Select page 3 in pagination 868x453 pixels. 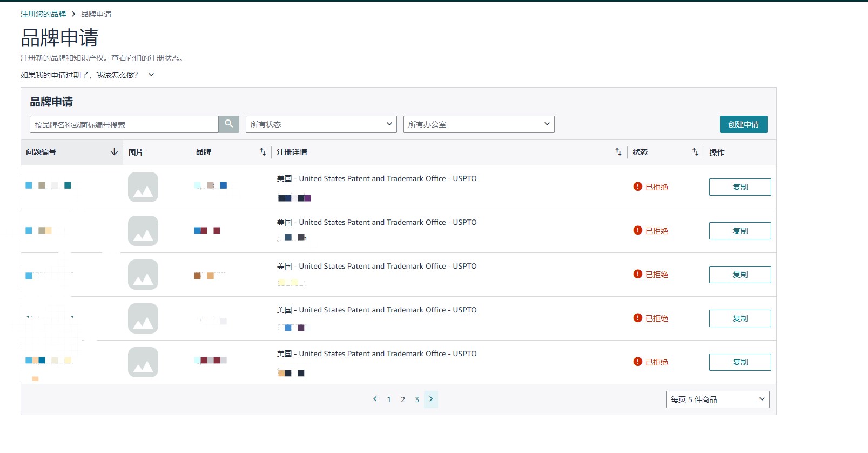click(x=417, y=399)
